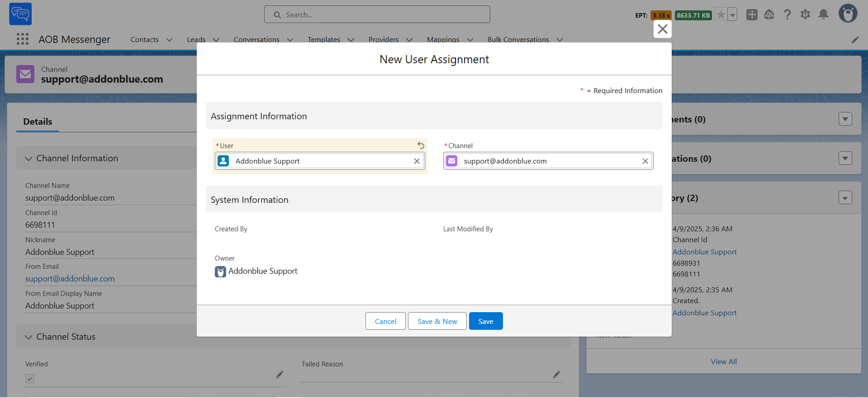This screenshot has width=868, height=398.
Task: Select the Details tab
Action: 38,122
